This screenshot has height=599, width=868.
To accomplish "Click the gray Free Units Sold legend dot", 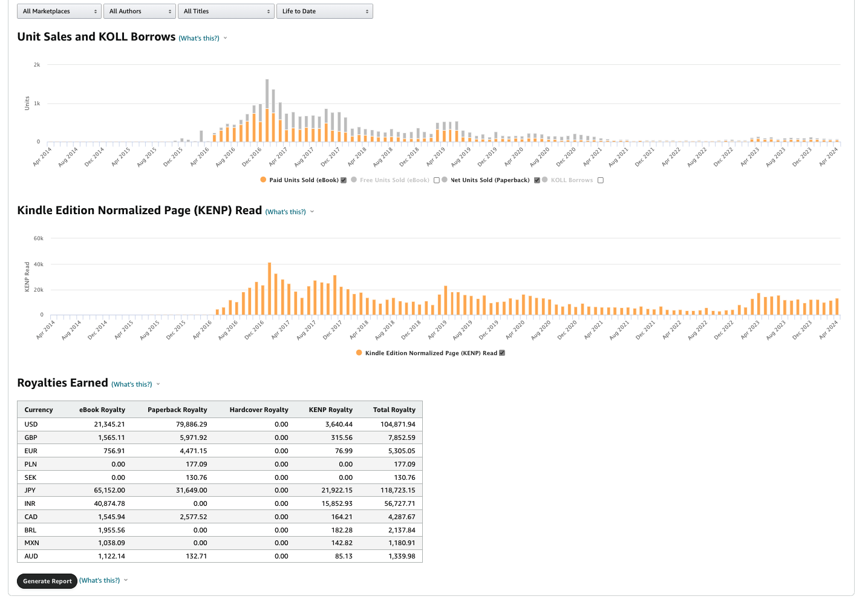I will tap(354, 180).
